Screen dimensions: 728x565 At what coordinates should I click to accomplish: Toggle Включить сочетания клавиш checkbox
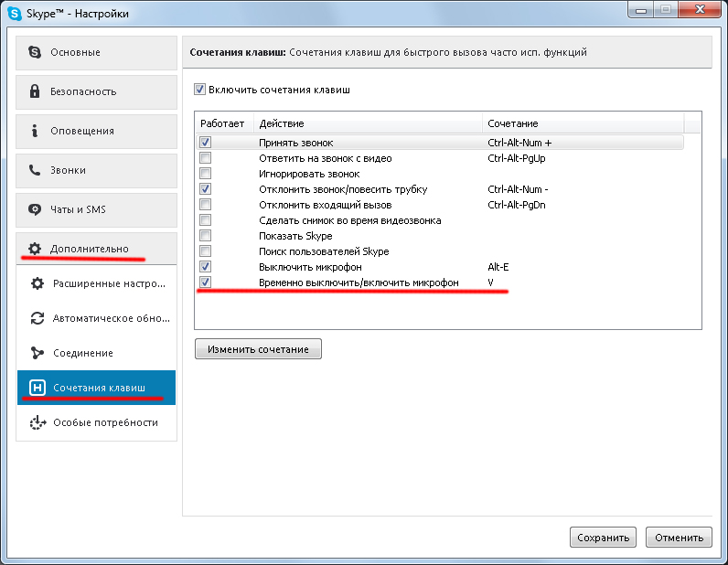(199, 89)
